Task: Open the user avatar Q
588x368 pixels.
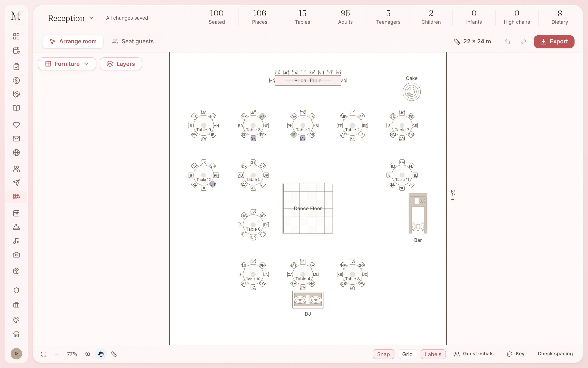Action: [x=16, y=354]
